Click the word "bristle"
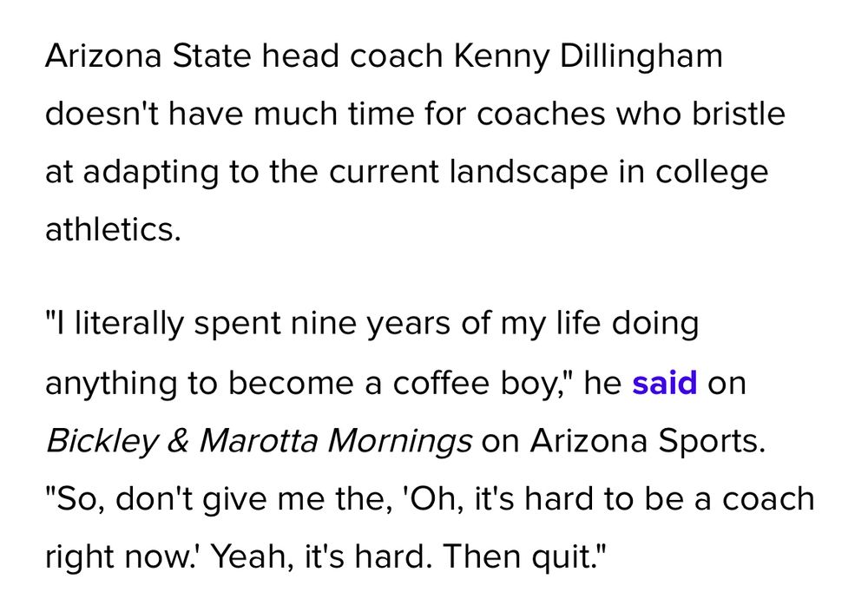 pos(738,114)
